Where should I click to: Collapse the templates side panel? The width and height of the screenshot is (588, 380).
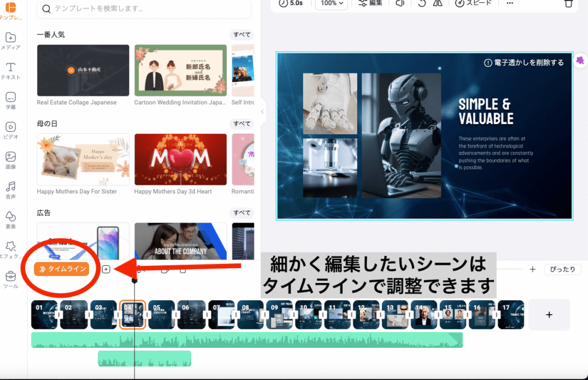[x=262, y=112]
